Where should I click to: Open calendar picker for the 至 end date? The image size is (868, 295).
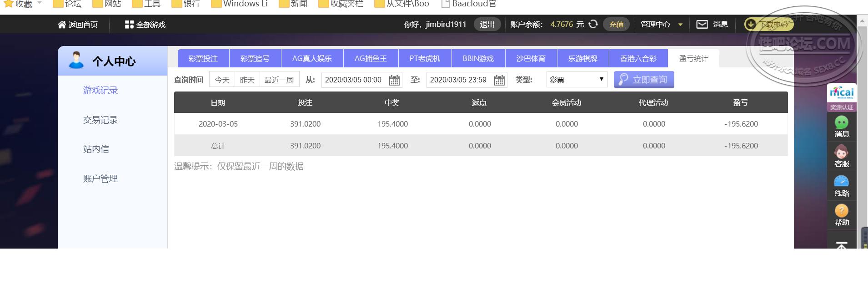(499, 80)
